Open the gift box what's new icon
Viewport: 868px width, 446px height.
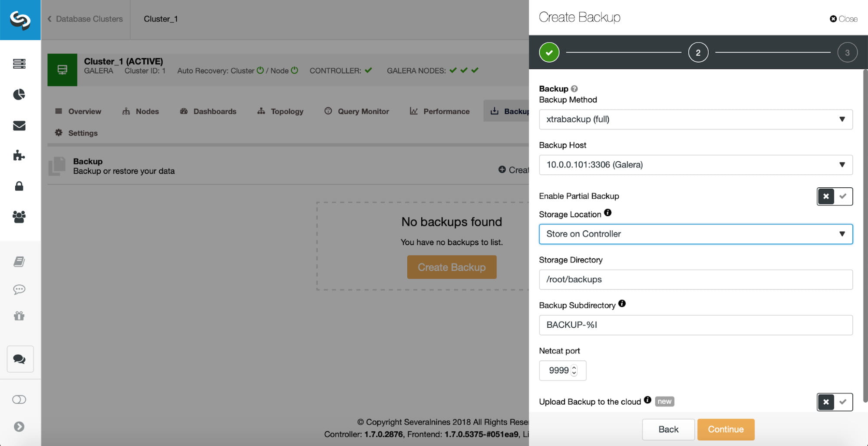[19, 316]
